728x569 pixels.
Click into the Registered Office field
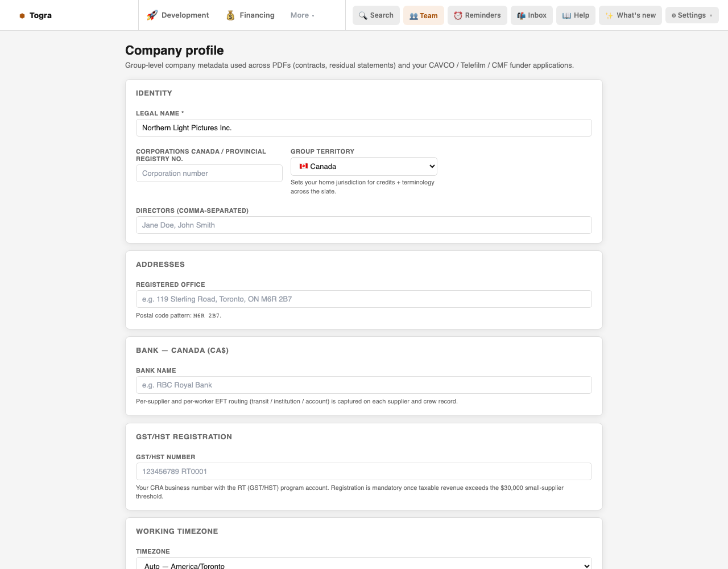364,299
